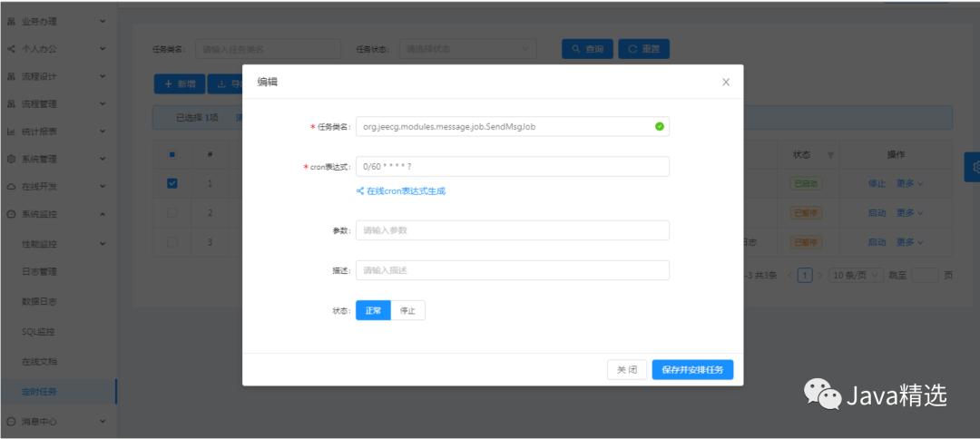This screenshot has width=980, height=439.
Task: Click the 保存并安排任务 button
Action: click(692, 370)
